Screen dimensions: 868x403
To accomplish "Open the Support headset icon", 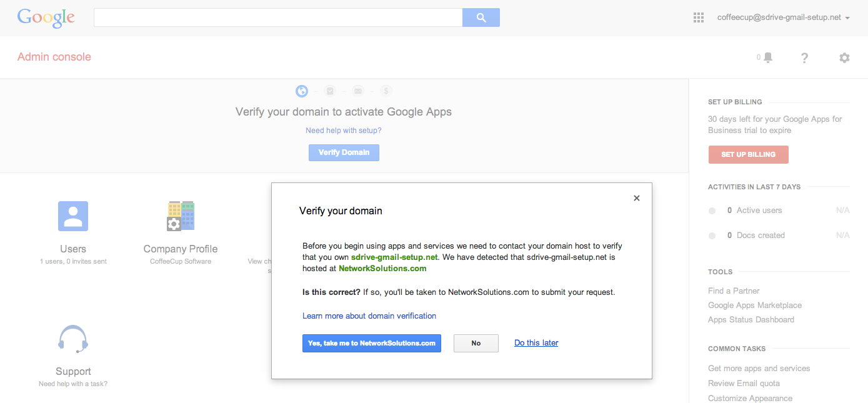I will coord(73,339).
